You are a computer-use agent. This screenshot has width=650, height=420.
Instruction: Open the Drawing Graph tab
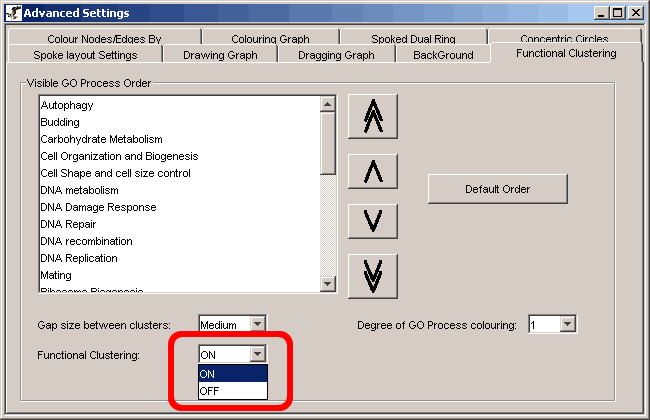click(x=219, y=55)
